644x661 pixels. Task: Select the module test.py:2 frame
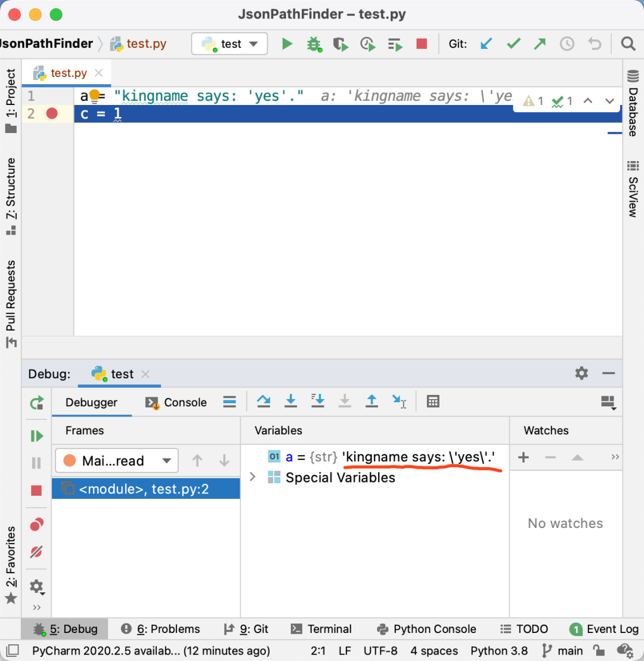tap(146, 489)
